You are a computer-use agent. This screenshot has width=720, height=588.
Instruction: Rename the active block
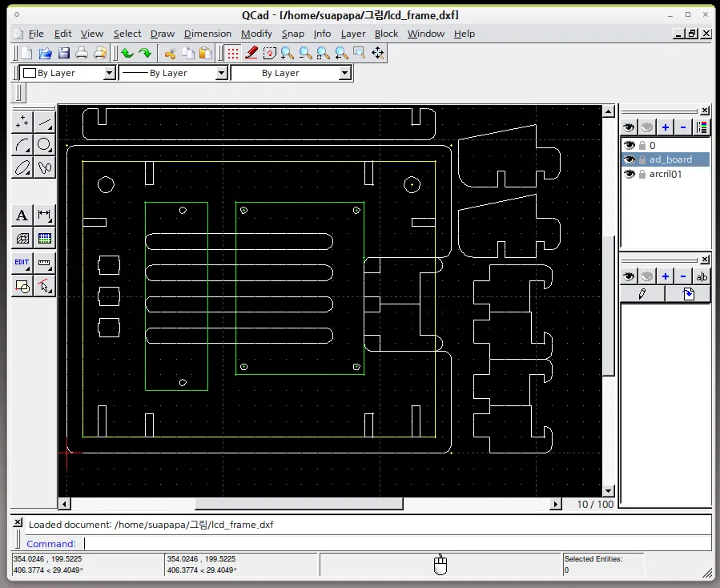[702, 276]
